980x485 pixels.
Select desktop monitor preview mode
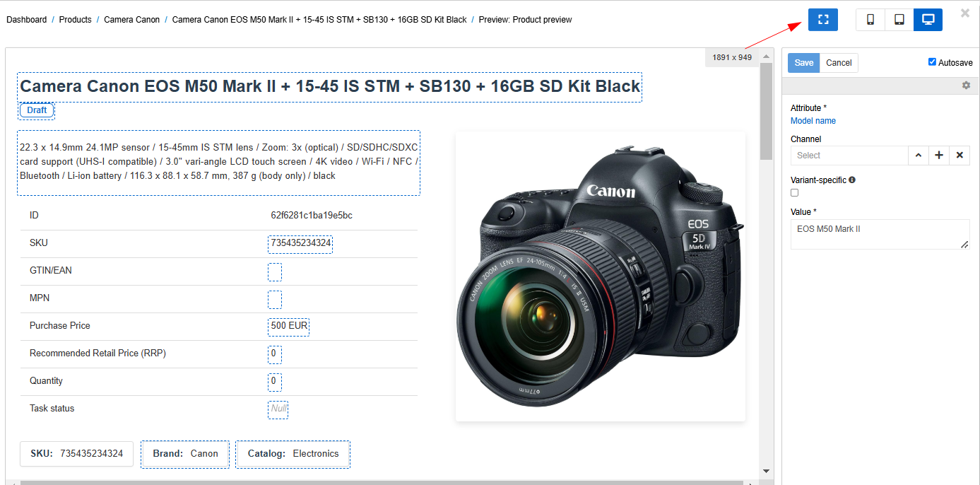click(928, 20)
